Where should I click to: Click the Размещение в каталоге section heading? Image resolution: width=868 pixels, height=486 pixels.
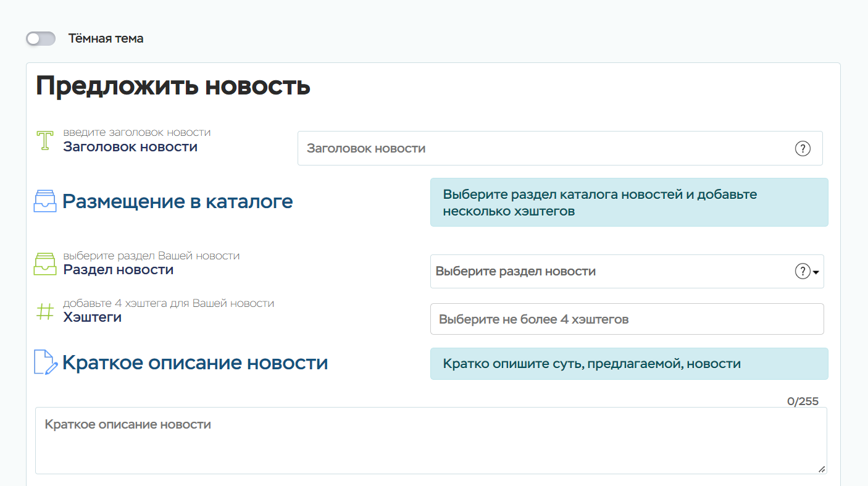pyautogui.click(x=177, y=201)
